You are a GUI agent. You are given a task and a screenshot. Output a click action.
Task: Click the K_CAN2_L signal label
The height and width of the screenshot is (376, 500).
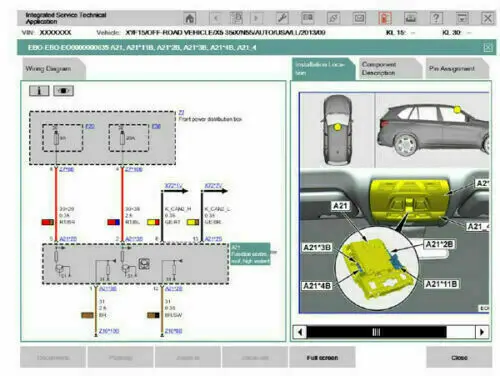[x=218, y=209]
